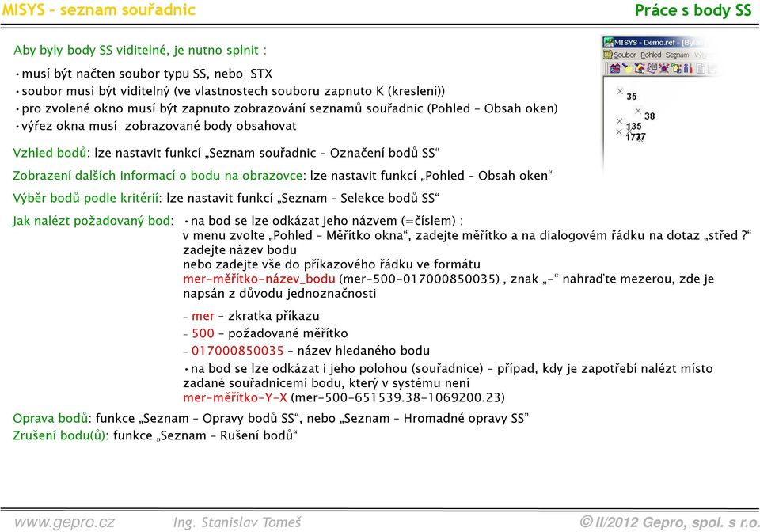Click the MISYS application icon in title bar
This screenshot has height=532, width=760.
[608, 42]
